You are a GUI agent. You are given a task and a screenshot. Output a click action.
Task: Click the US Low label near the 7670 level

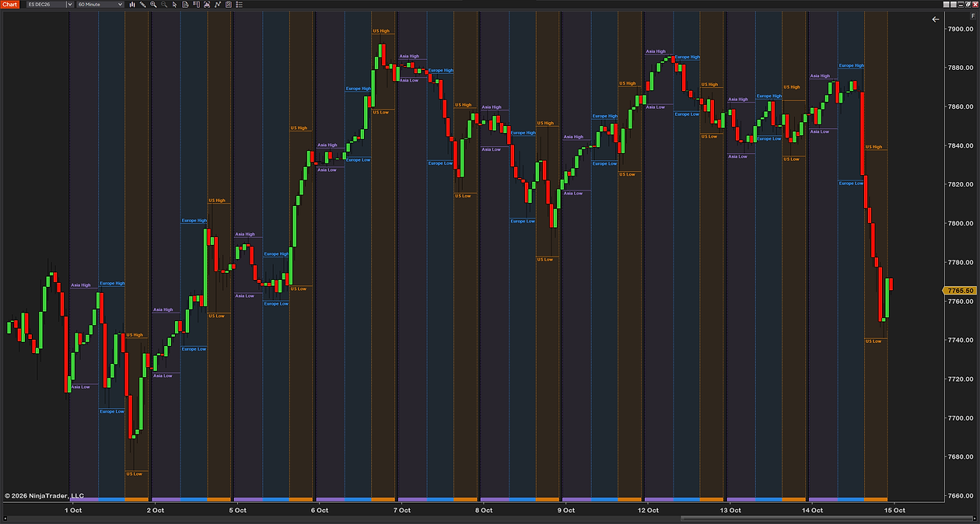pyautogui.click(x=134, y=473)
